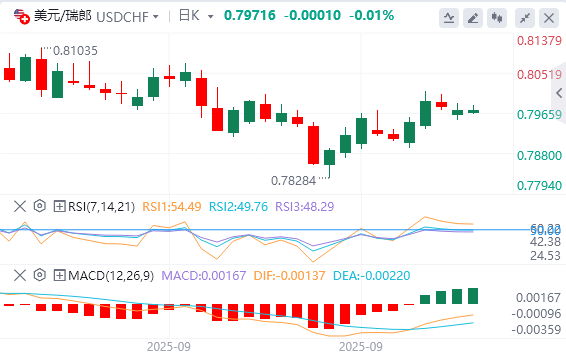Expand MACD panel with plus box
This screenshot has height=360, width=566.
pos(59,276)
